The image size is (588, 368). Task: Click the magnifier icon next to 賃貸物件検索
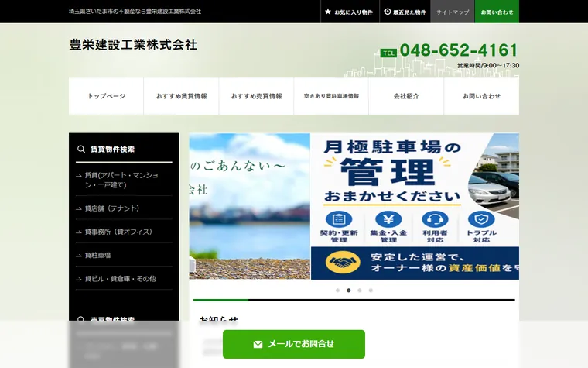click(x=81, y=149)
